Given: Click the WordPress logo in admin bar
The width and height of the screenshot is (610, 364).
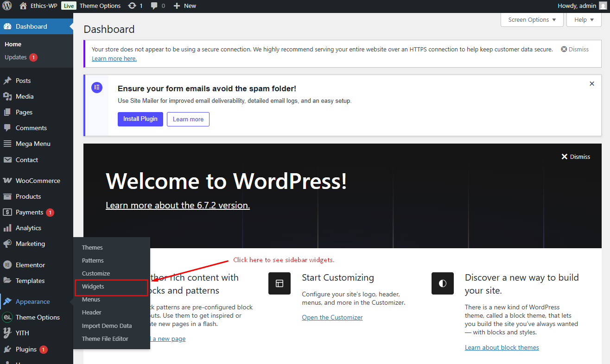Looking at the screenshot, I should tap(7, 6).
